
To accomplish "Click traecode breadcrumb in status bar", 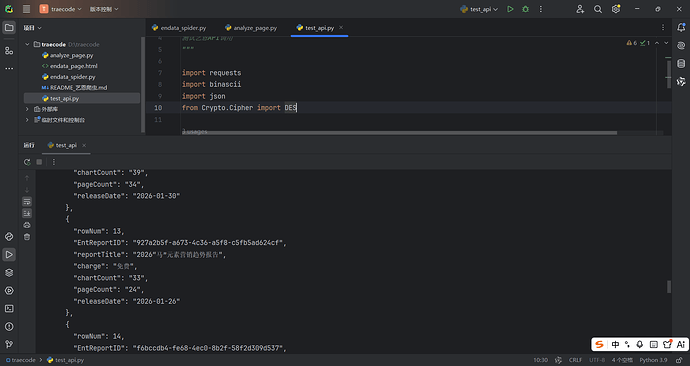I will [21, 360].
